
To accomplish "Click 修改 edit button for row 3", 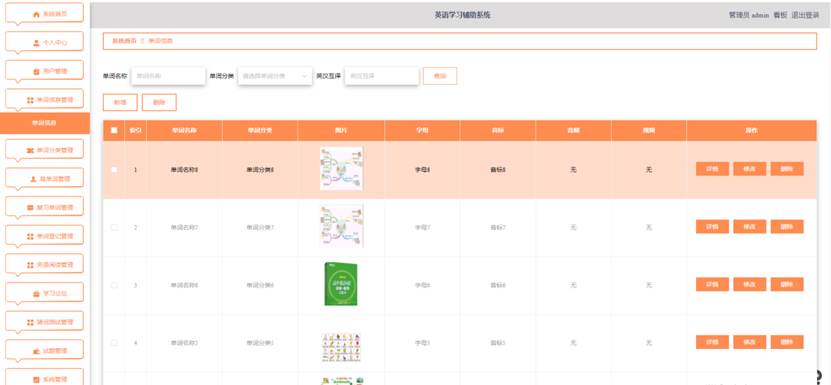I will pyautogui.click(x=749, y=285).
